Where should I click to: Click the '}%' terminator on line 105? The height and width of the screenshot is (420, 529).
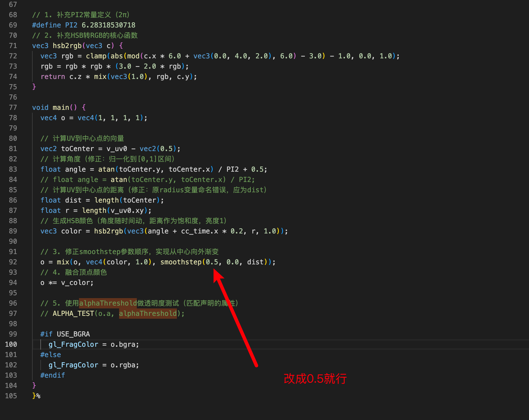tap(36, 396)
